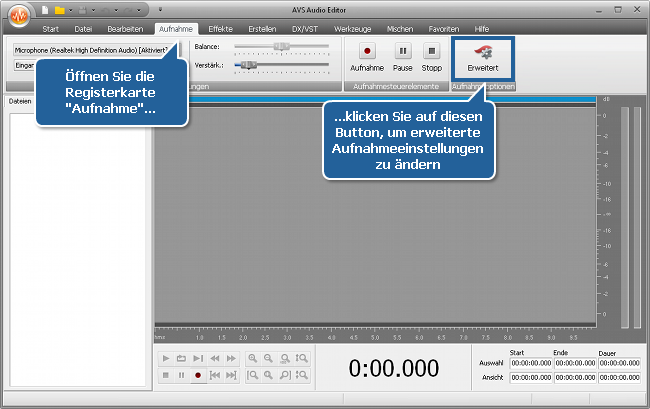Open the Favoriten ribbon tab
This screenshot has height=409, width=650.
point(444,29)
